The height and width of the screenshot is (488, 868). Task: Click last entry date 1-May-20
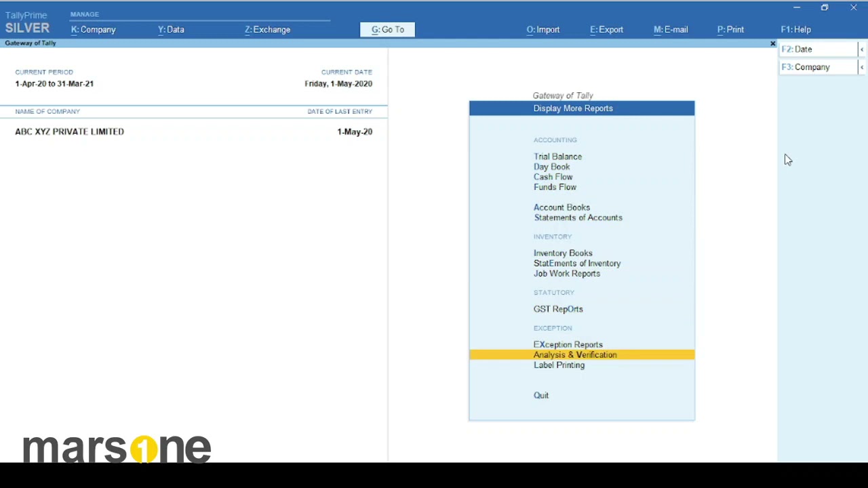(x=355, y=132)
